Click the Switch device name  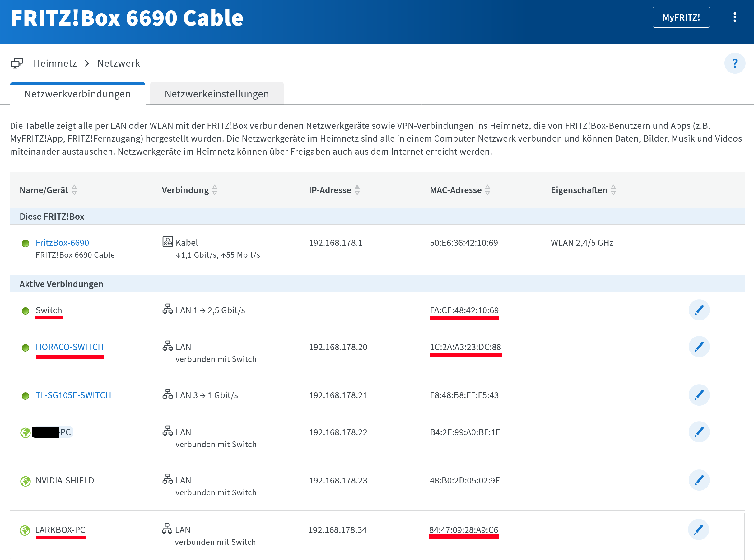[x=49, y=310]
